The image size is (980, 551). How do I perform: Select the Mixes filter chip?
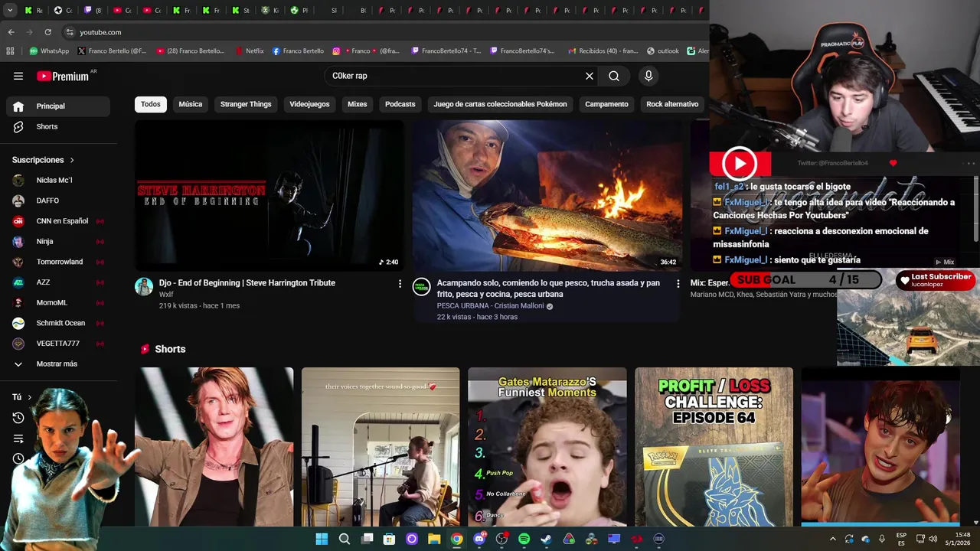point(358,104)
